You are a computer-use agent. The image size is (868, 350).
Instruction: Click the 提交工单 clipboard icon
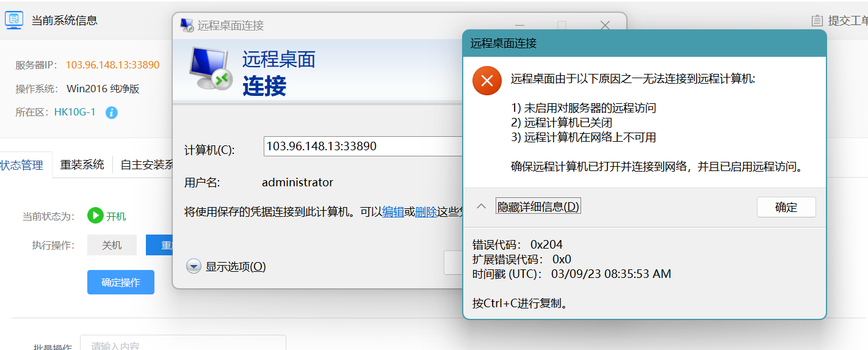[817, 21]
